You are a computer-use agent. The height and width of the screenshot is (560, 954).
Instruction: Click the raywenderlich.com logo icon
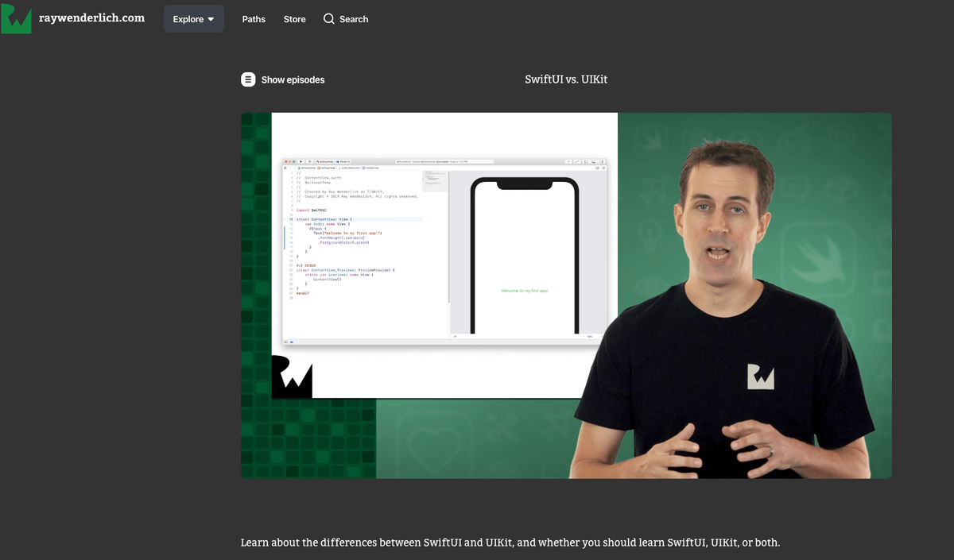pos(16,18)
